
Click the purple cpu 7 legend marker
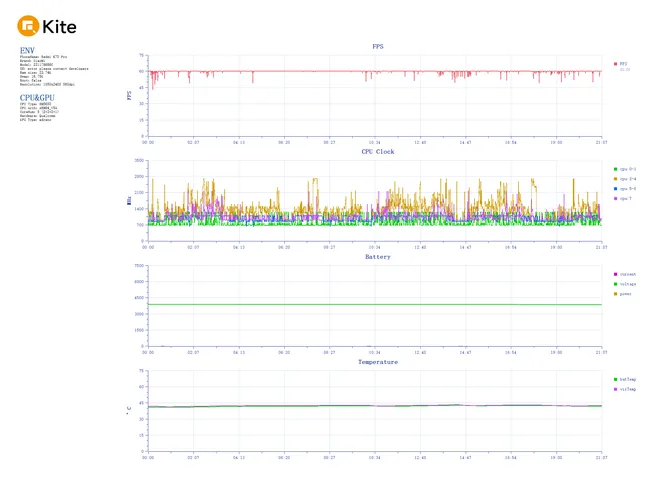615,198
